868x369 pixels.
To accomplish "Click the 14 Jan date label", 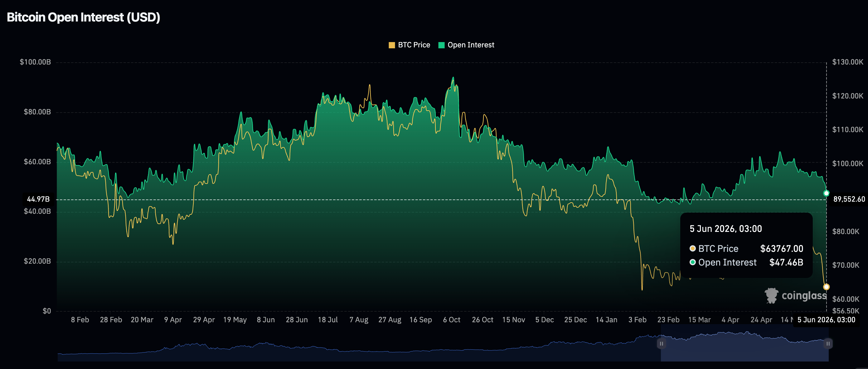I will (607, 320).
